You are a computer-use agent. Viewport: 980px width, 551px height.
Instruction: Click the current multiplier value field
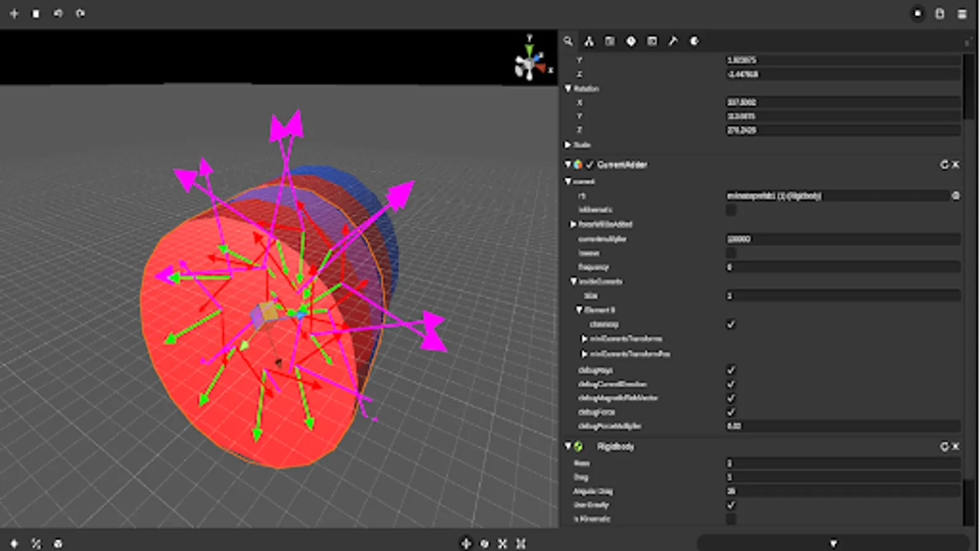[x=843, y=239]
